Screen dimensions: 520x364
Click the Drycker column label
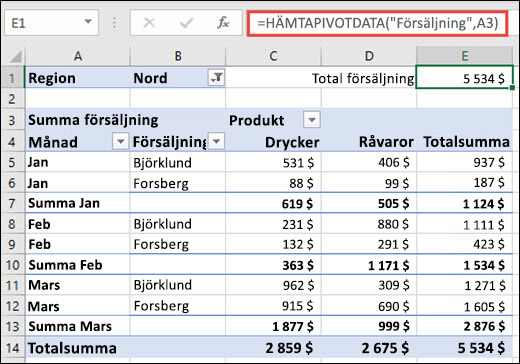(292, 142)
